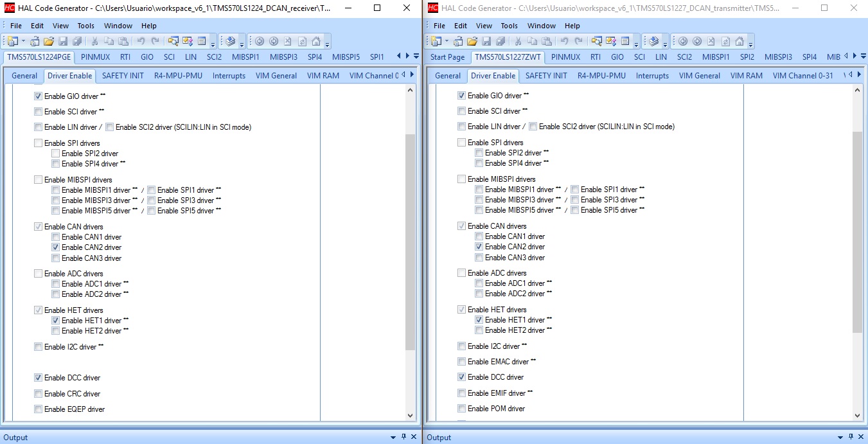Screen dimensions: 868x444
Task: Click vertical scrollbar thumb in receiver window
Action: click(411, 242)
